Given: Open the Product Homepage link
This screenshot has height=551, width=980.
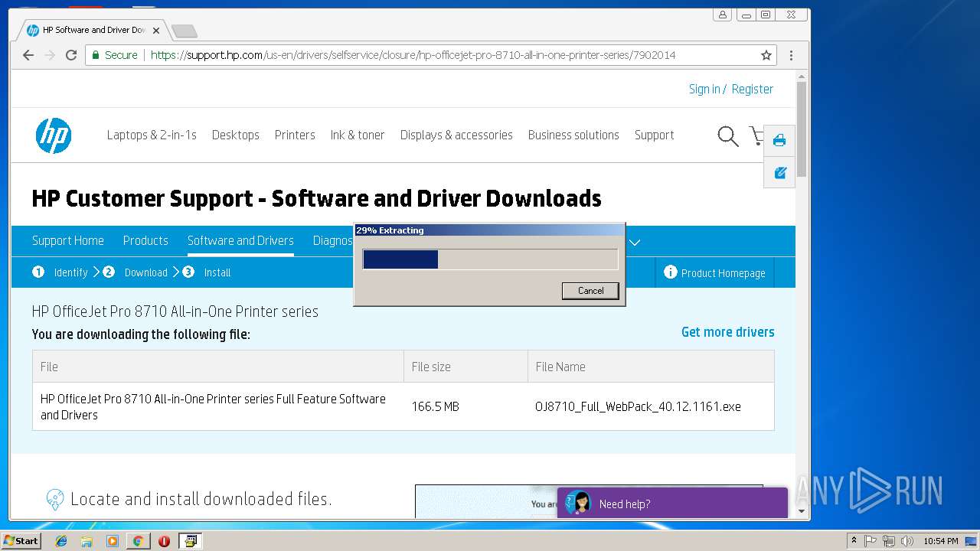Looking at the screenshot, I should (724, 273).
